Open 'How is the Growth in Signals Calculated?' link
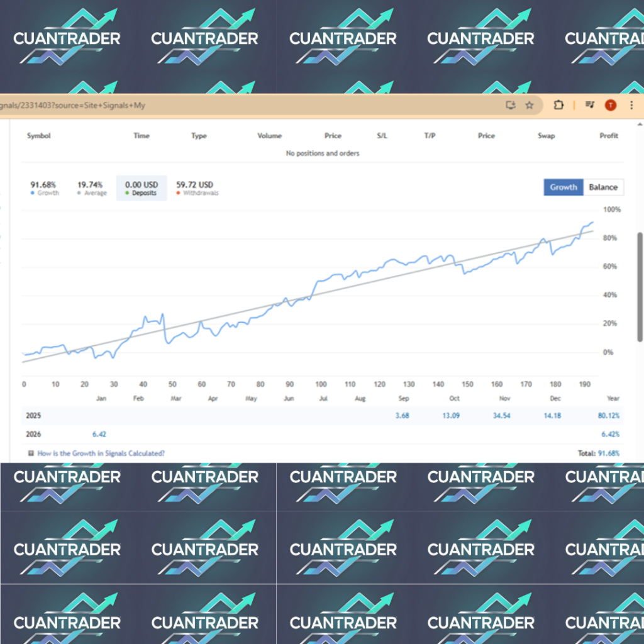The width and height of the screenshot is (644, 644). pos(101,453)
